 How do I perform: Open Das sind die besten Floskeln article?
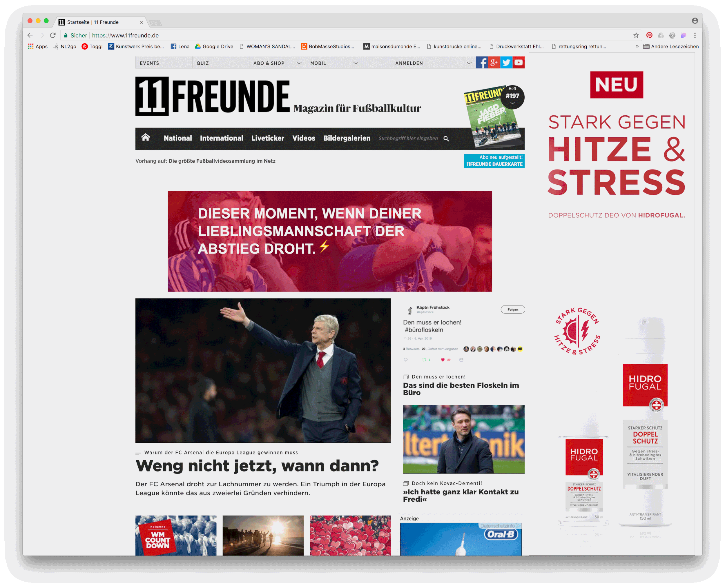coord(461,389)
